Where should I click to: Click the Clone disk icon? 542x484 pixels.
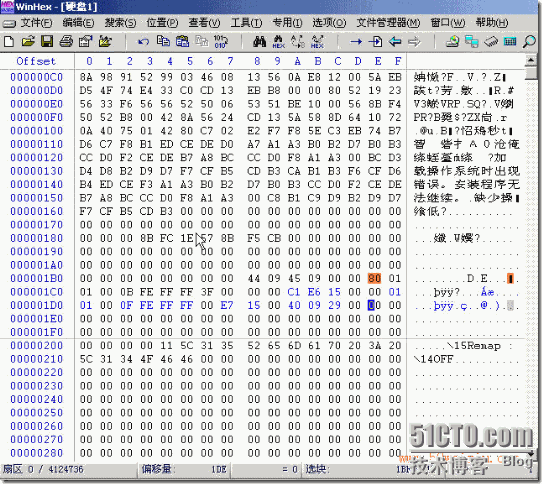[471, 42]
